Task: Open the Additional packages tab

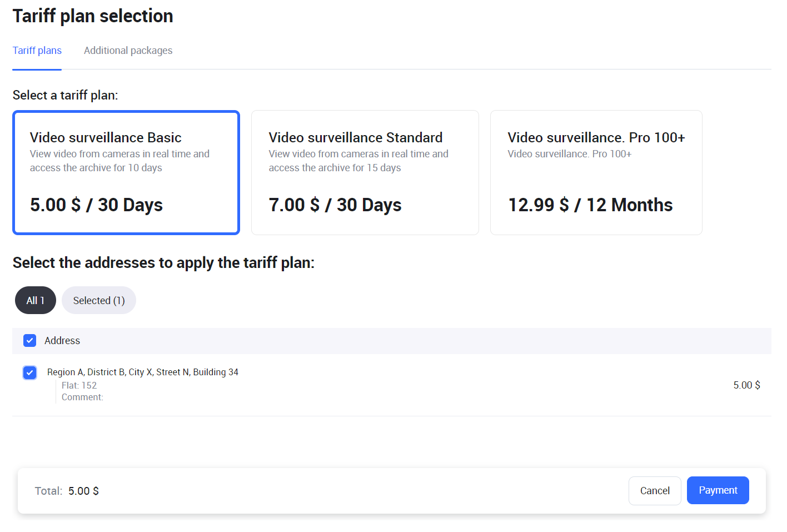Action: click(x=128, y=51)
